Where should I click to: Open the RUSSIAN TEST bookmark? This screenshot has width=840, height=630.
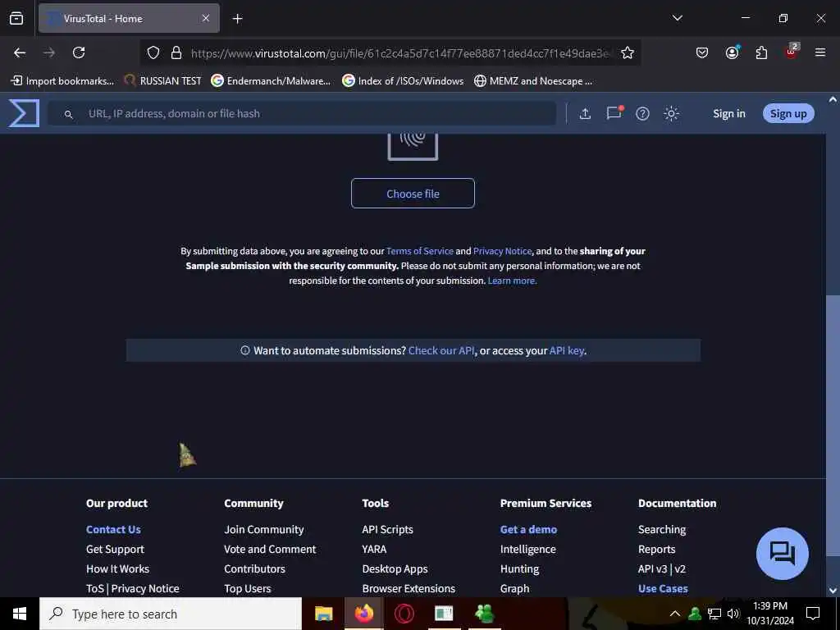[x=162, y=81]
